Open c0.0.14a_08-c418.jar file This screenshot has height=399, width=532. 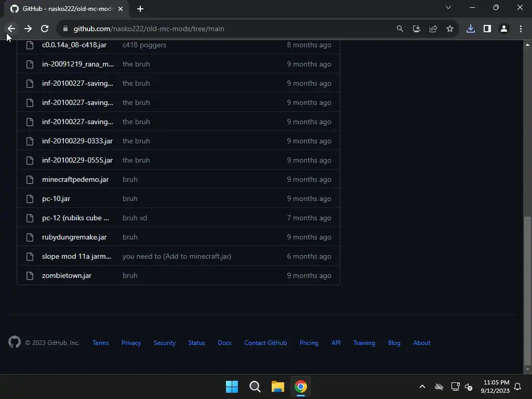[x=74, y=45]
